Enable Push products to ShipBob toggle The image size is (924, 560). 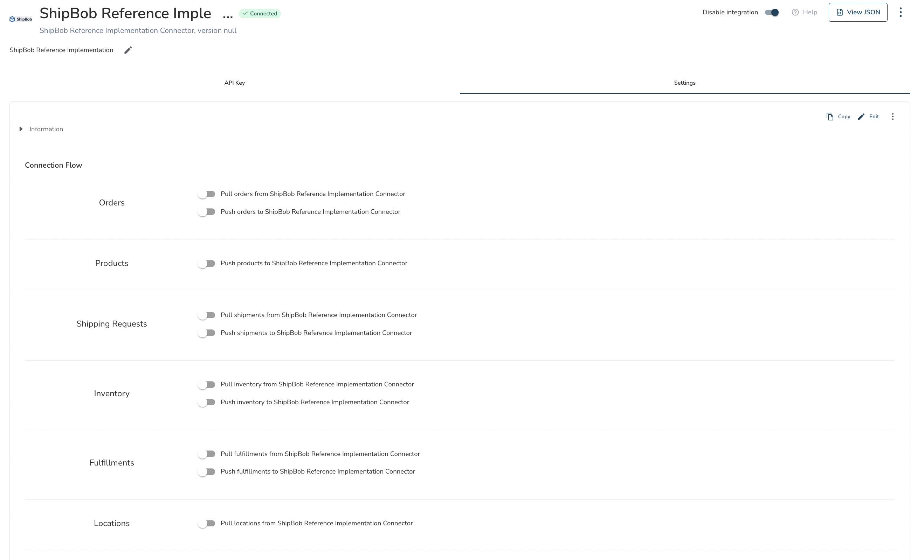point(207,264)
